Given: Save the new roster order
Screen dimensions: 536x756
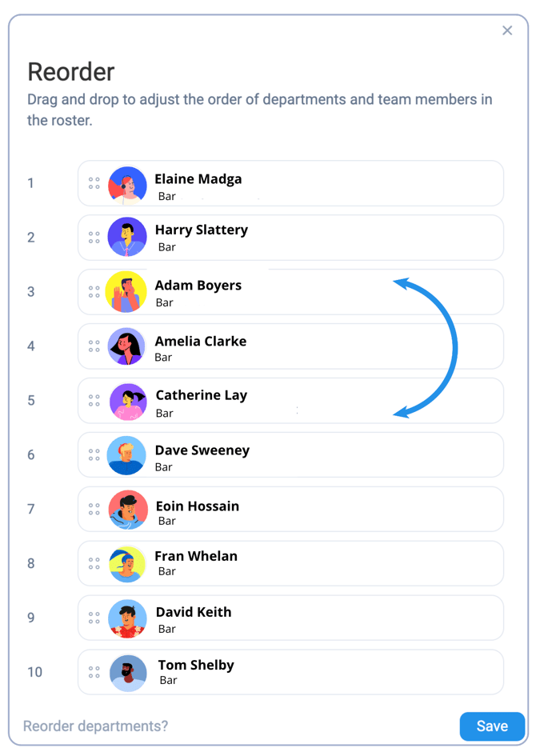Looking at the screenshot, I should pos(492,726).
